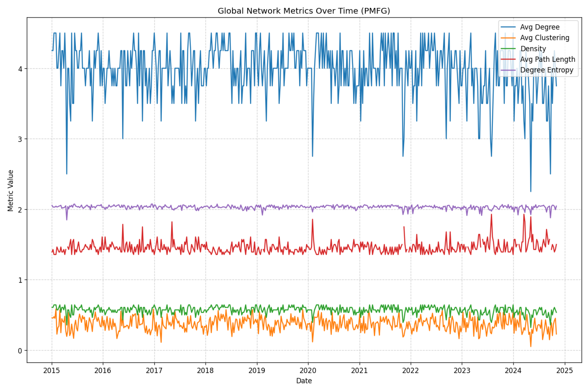The image size is (588, 390).
Task: Select the 'Avg Degree' legend label
Action: [539, 27]
